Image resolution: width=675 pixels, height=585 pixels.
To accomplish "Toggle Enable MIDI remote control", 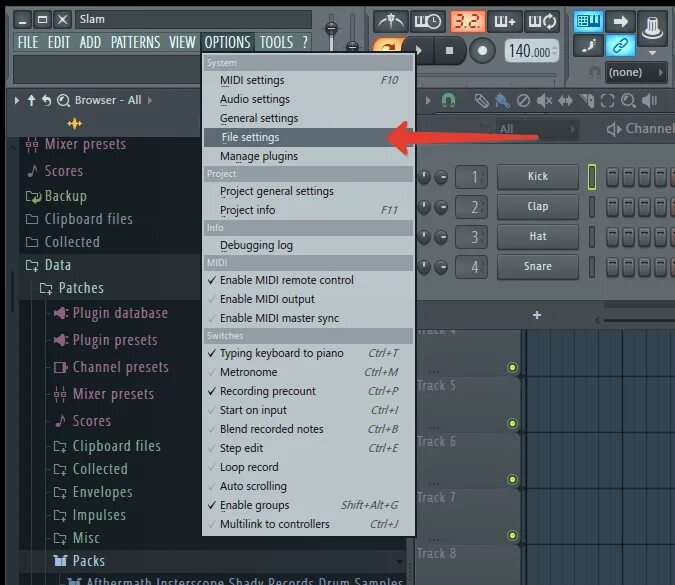I will (308, 280).
